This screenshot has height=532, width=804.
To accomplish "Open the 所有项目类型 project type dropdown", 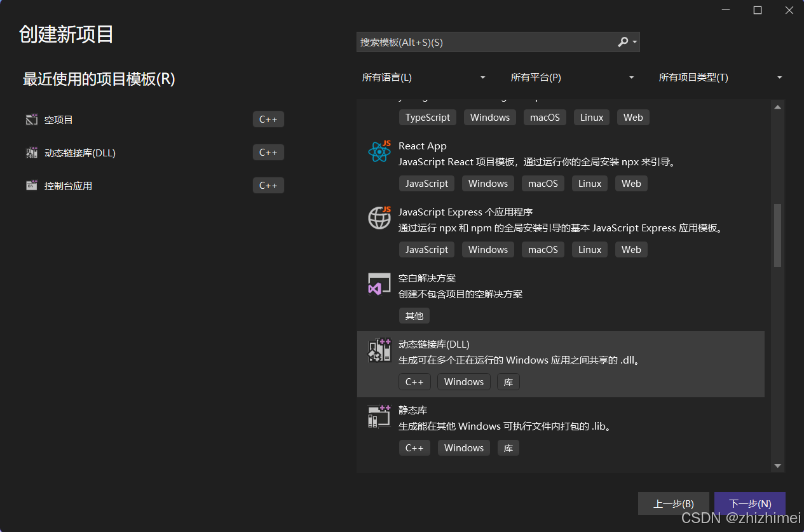I will tap(720, 78).
